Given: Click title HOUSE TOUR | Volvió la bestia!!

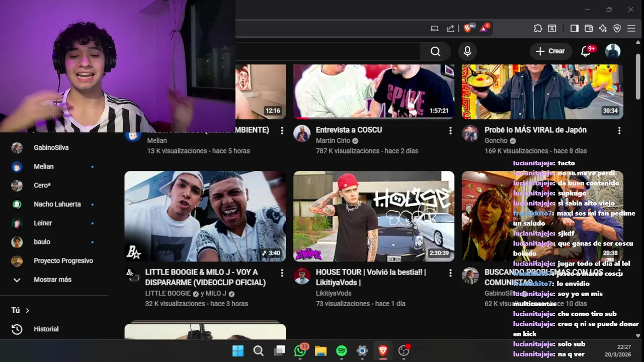Looking at the screenshot, I should tap(371, 277).
